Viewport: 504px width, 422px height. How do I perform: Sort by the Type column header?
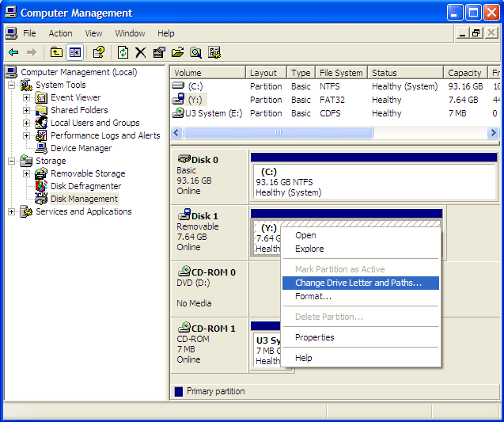pos(301,73)
